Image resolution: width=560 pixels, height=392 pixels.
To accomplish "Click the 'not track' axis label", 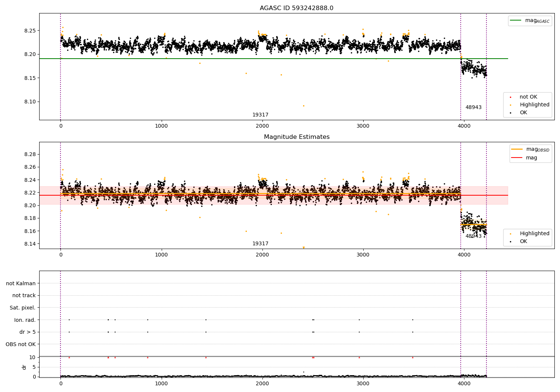I will click(x=24, y=296).
